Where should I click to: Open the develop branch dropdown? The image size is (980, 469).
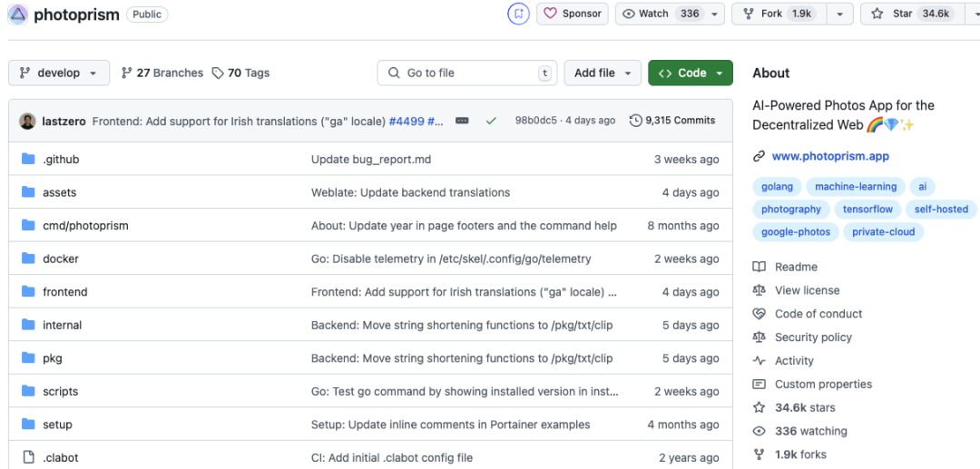click(x=59, y=73)
